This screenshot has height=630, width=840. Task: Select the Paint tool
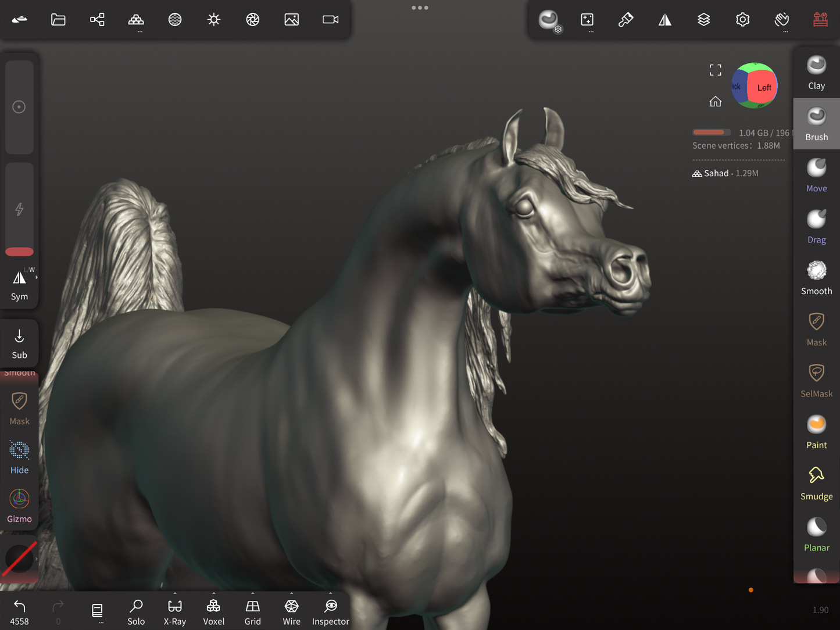[816, 432]
